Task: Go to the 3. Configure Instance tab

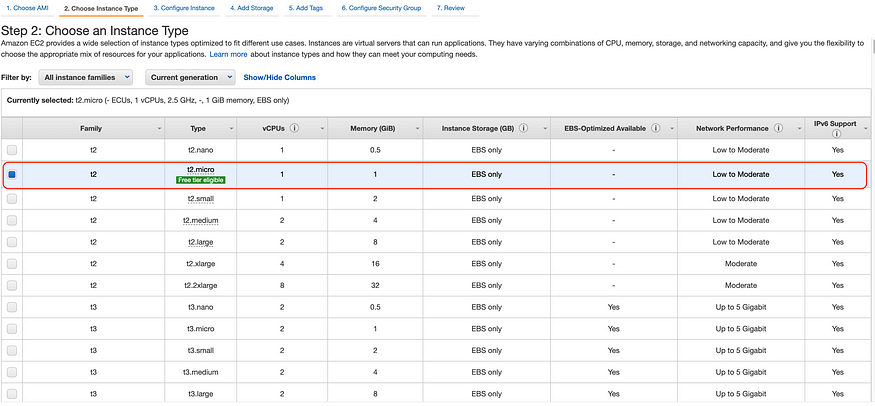Action: [x=183, y=8]
